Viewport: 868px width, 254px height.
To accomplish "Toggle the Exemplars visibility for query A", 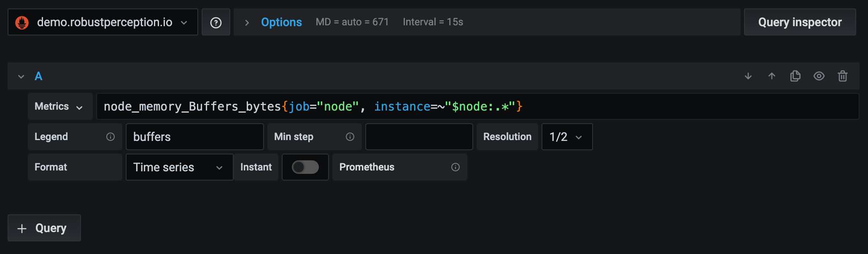I will tap(819, 76).
